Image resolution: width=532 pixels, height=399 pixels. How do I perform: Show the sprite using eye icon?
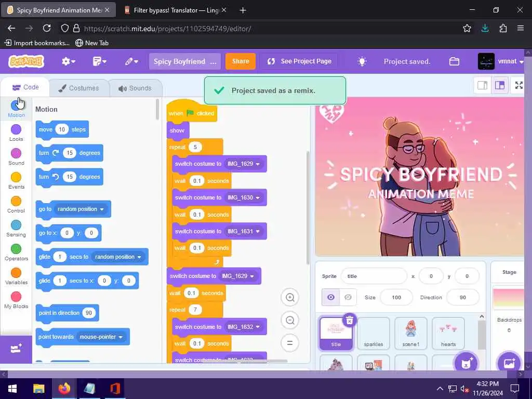pos(331,298)
